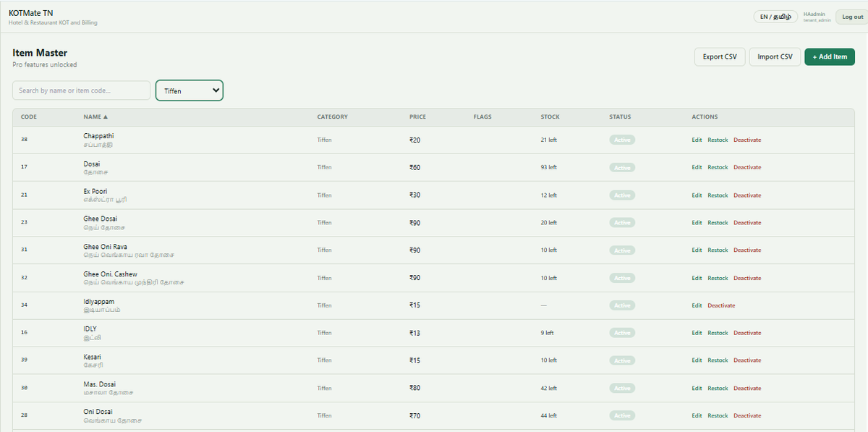868x432 pixels.
Task: Click the STOCK column header
Action: (550, 117)
